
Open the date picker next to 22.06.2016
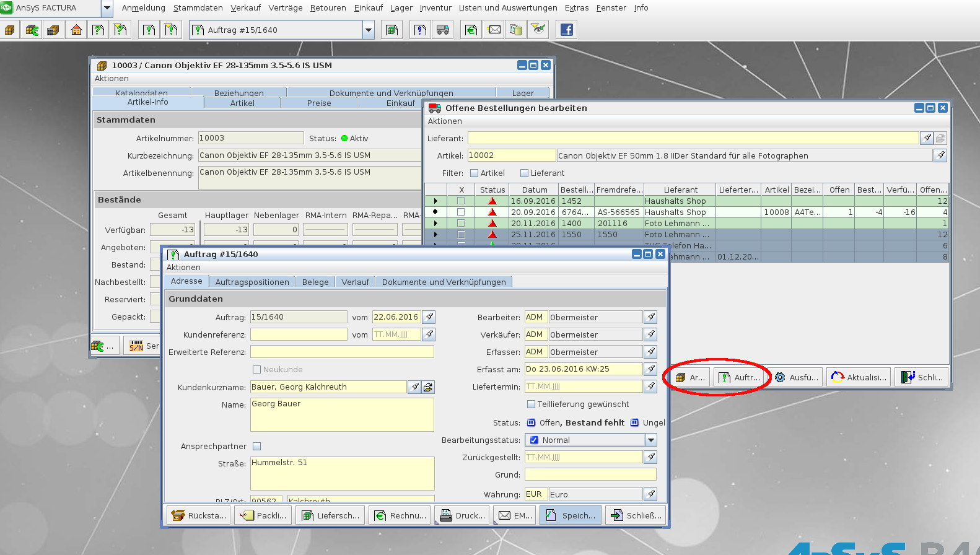point(429,317)
